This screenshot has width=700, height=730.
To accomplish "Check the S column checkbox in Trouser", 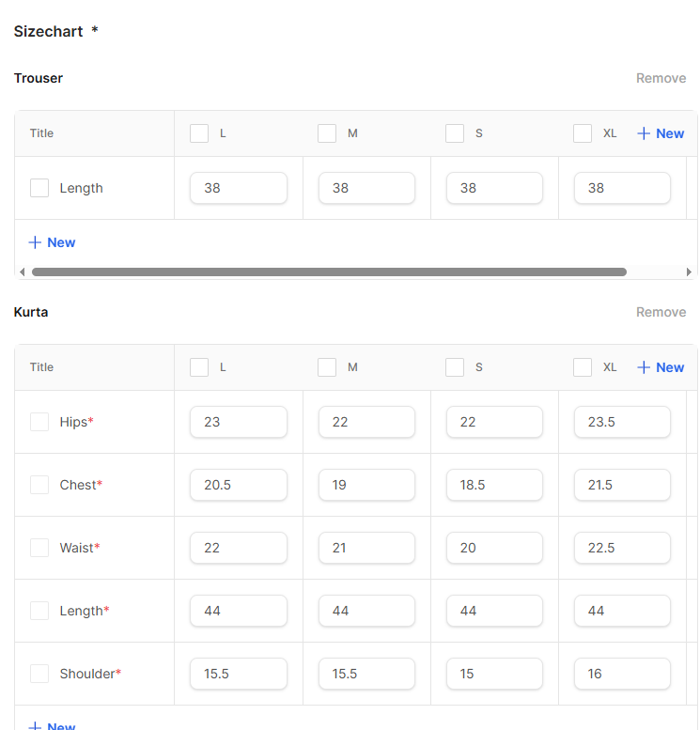I will (x=455, y=133).
